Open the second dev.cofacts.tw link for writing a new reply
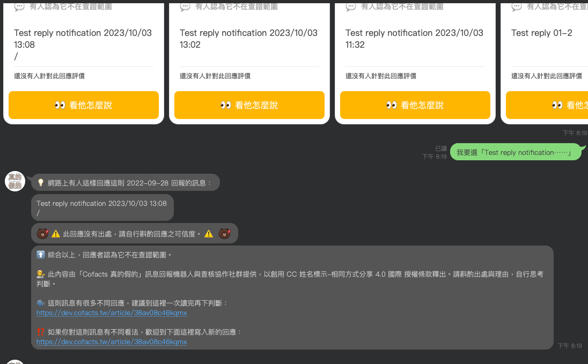Image resolution: width=588 pixels, height=364 pixels. click(112, 341)
